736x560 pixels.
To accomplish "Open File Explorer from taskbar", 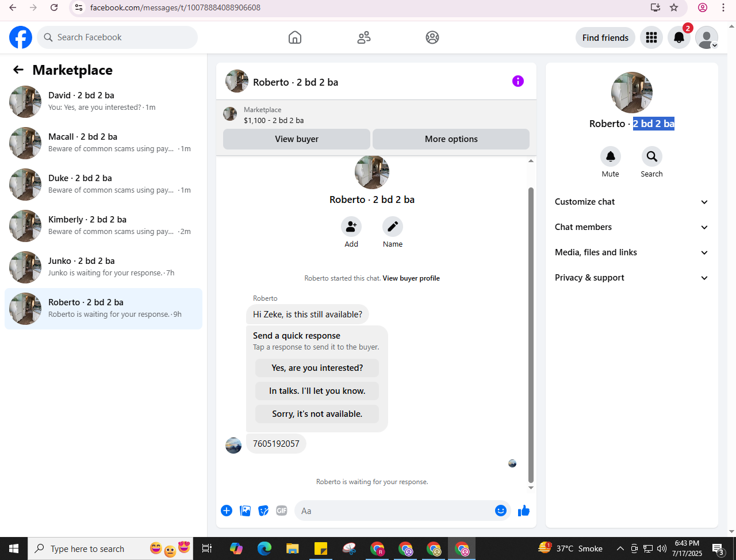I will [293, 549].
